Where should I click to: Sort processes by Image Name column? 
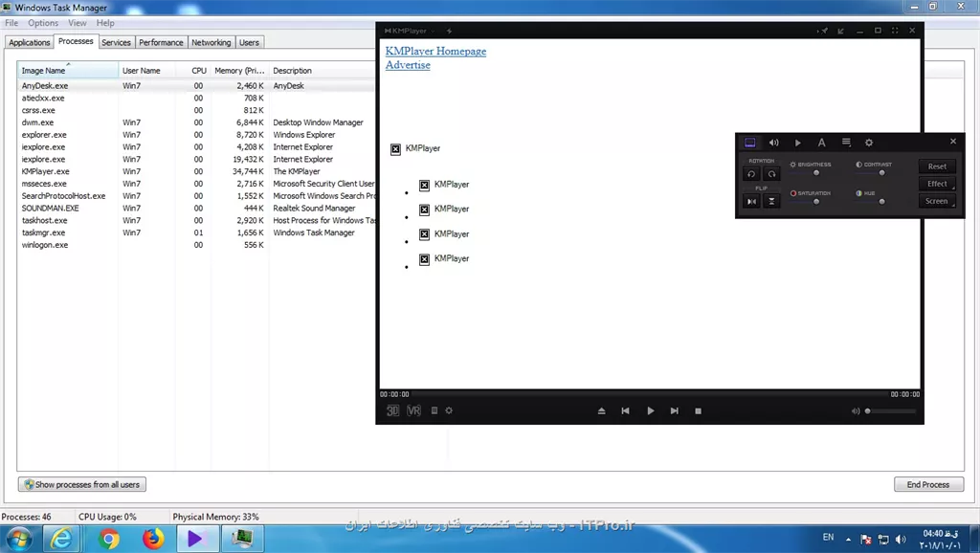[68, 71]
